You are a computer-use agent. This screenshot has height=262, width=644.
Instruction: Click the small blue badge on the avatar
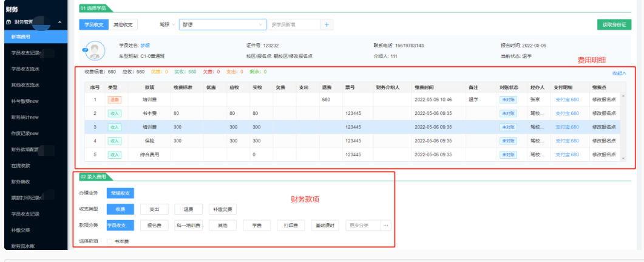coord(85,49)
